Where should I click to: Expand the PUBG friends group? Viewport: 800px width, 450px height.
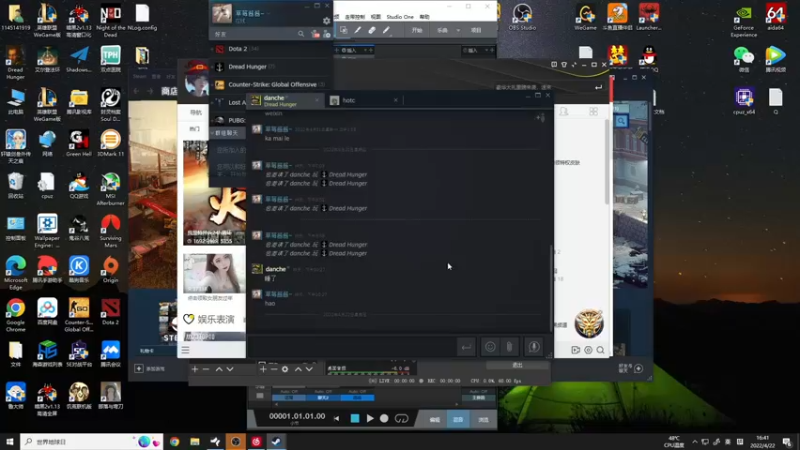coord(212,120)
